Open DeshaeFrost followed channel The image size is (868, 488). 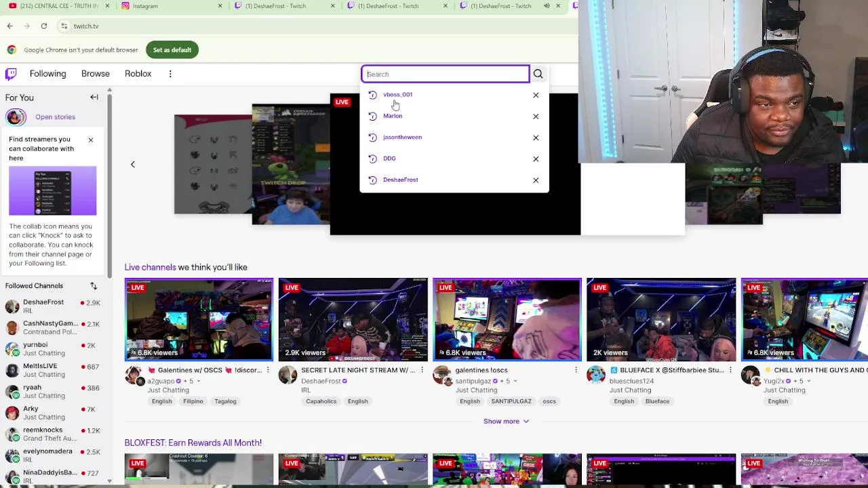coord(53,306)
